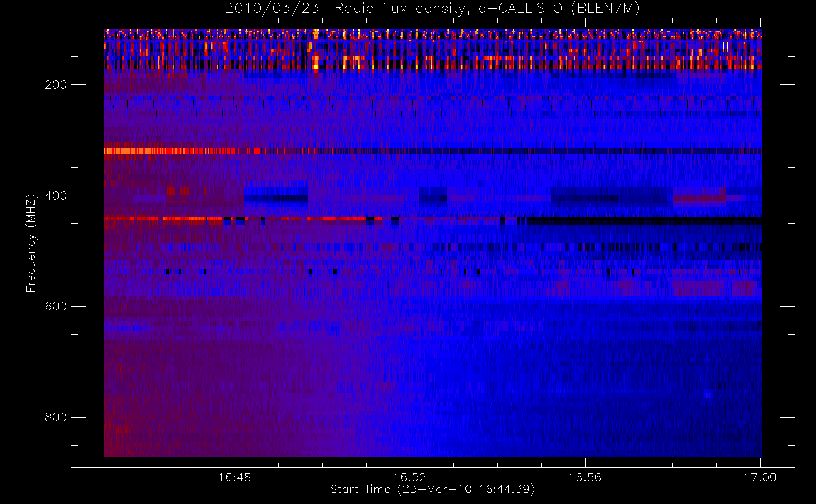Click the frequency tick label "200"
The image size is (816, 504).
[55, 85]
